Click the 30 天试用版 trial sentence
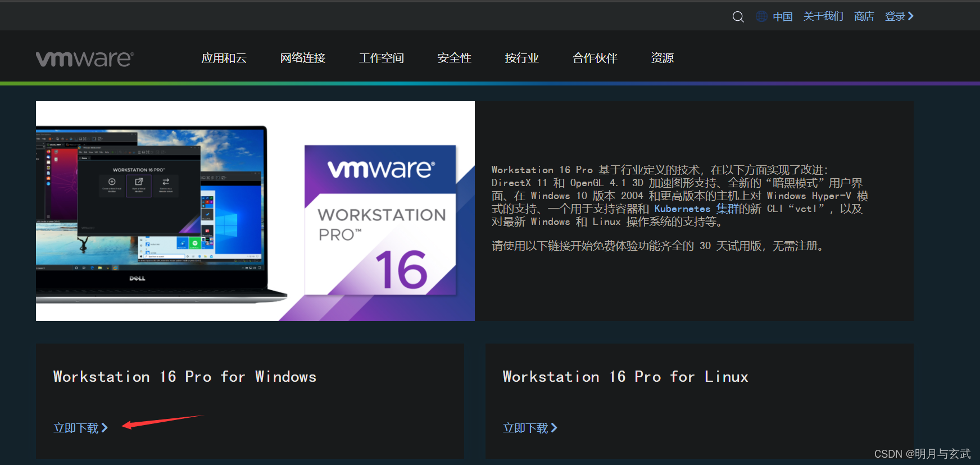This screenshot has height=465, width=980. coord(659,246)
